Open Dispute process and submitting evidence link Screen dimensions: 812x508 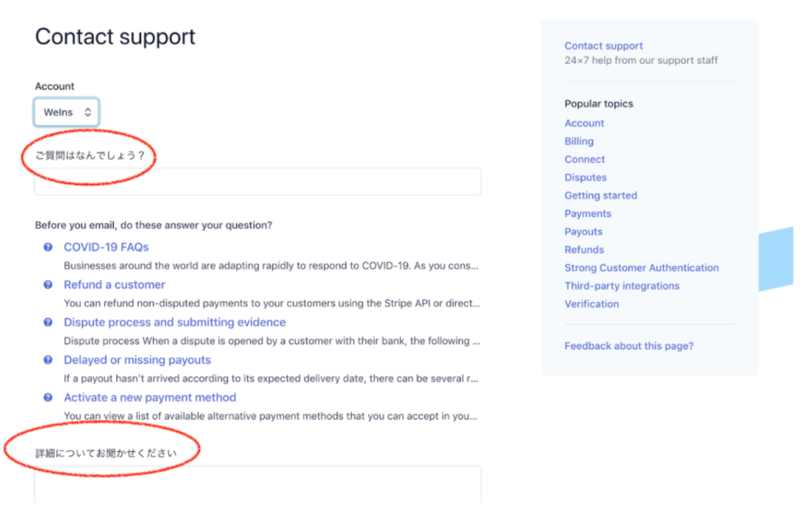[174, 322]
